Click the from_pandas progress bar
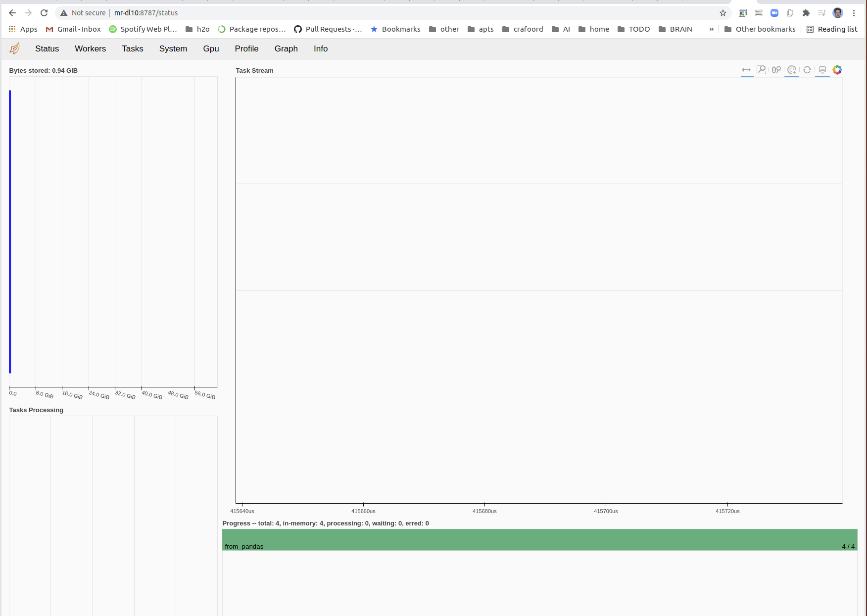Screen dimensions: 867x616 [x=539, y=539]
